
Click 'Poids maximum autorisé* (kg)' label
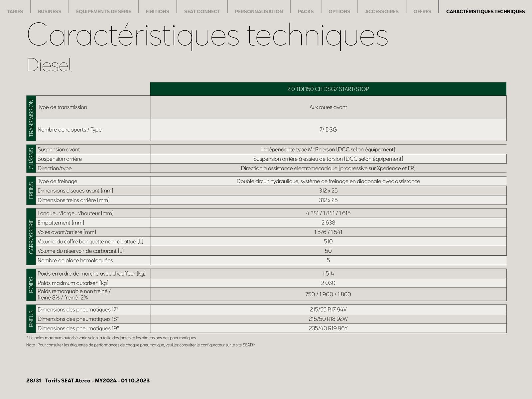(x=73, y=283)
